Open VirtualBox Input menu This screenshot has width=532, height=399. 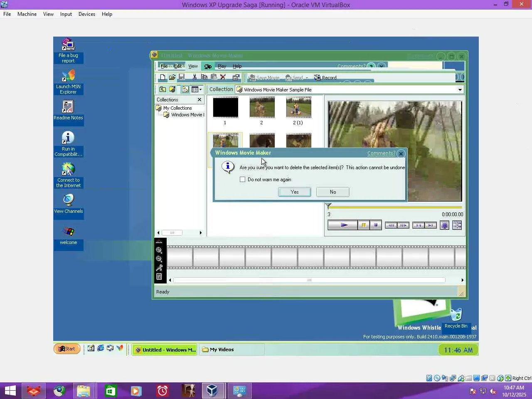point(66,14)
